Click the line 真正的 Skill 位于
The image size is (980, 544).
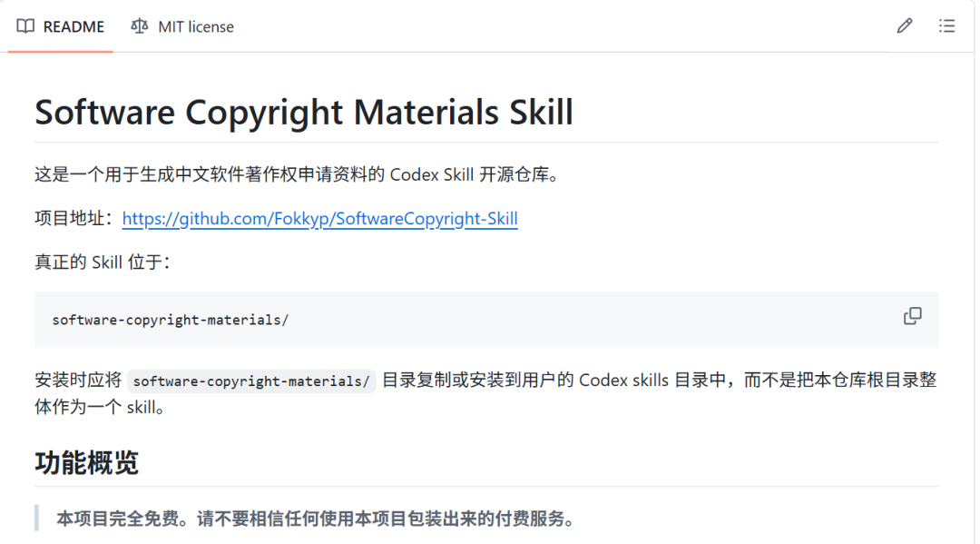tap(102, 262)
